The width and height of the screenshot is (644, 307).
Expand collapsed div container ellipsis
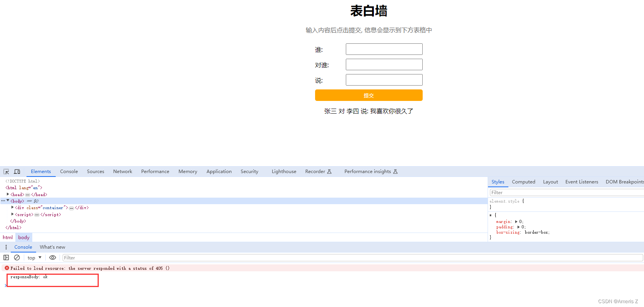point(71,208)
